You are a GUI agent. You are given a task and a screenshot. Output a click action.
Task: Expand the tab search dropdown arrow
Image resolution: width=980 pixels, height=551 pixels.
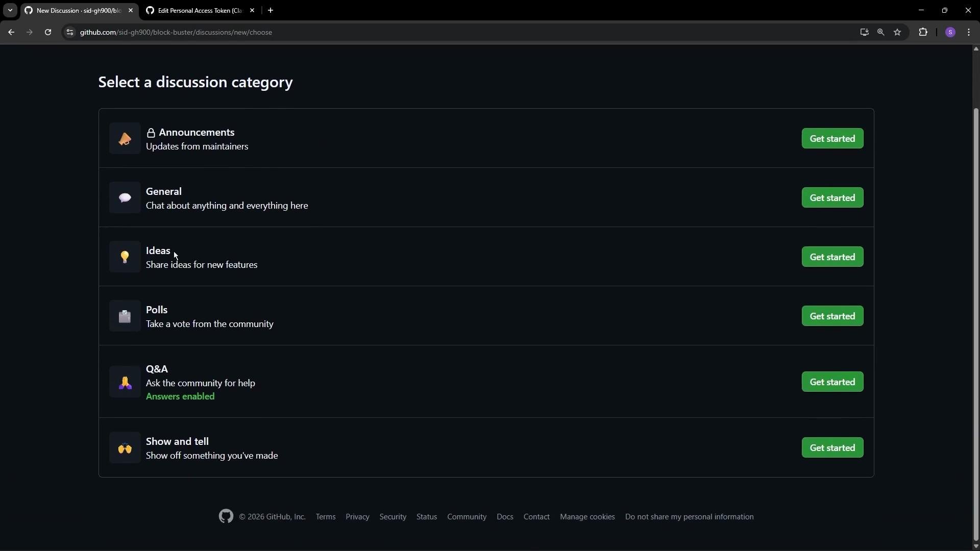10,10
